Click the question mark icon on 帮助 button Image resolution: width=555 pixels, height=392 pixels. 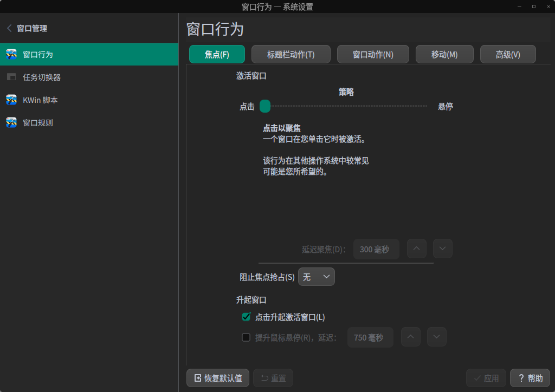(521, 378)
